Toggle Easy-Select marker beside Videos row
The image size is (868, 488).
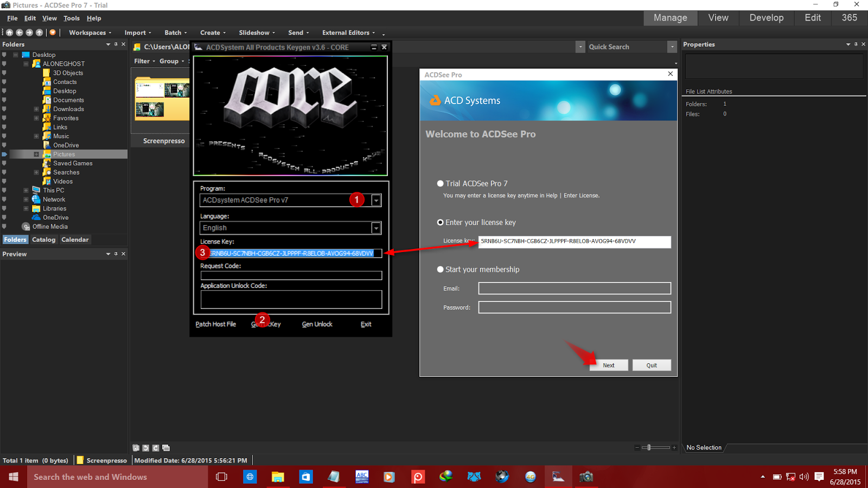(x=4, y=182)
